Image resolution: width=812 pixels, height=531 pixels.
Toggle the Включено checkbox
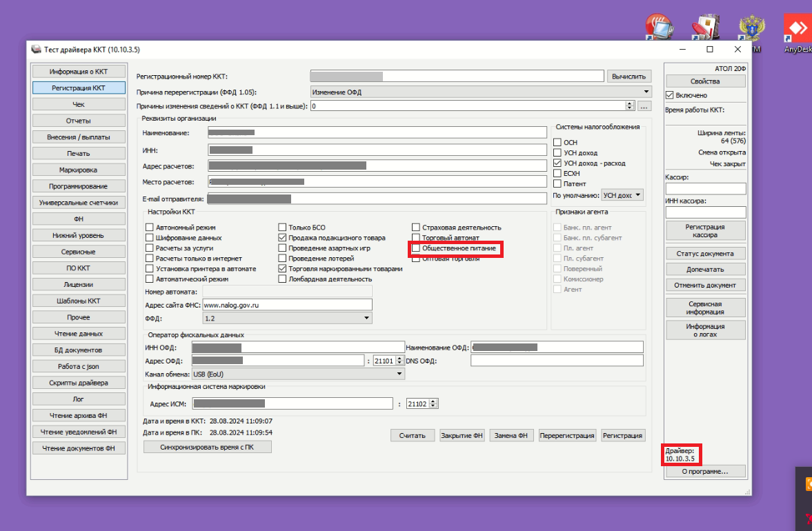pyautogui.click(x=669, y=95)
